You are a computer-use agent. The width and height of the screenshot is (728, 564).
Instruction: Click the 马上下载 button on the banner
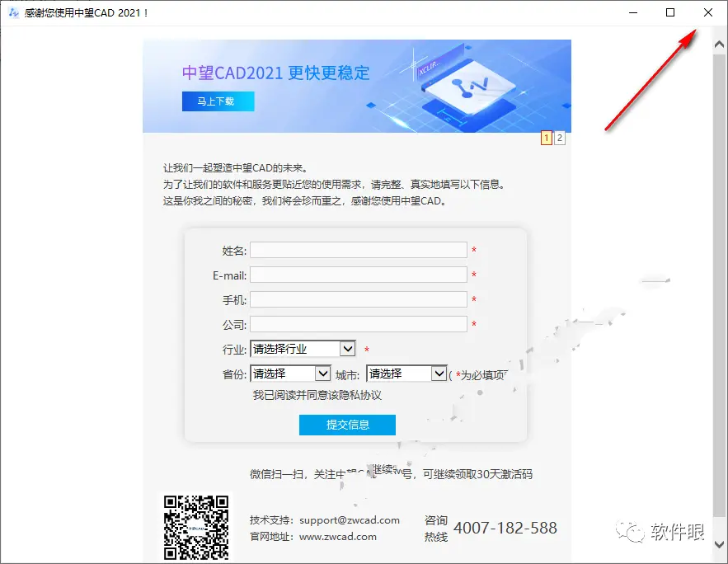pyautogui.click(x=218, y=101)
